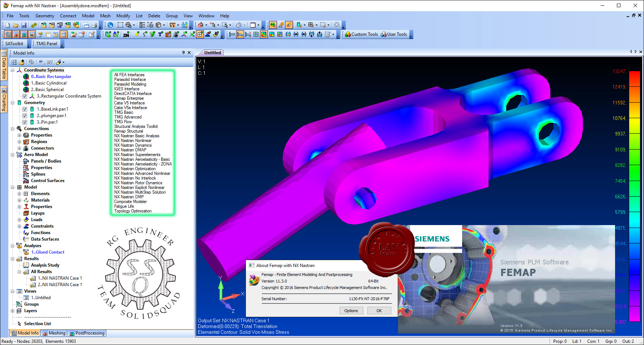
Task: Click the blue T text visibility icon
Action: 161,34
